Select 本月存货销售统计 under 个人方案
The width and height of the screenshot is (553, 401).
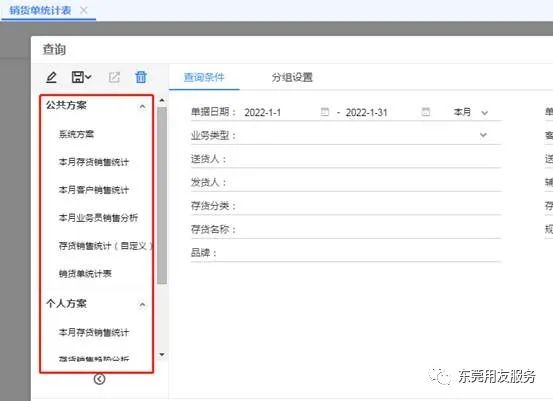click(x=94, y=332)
